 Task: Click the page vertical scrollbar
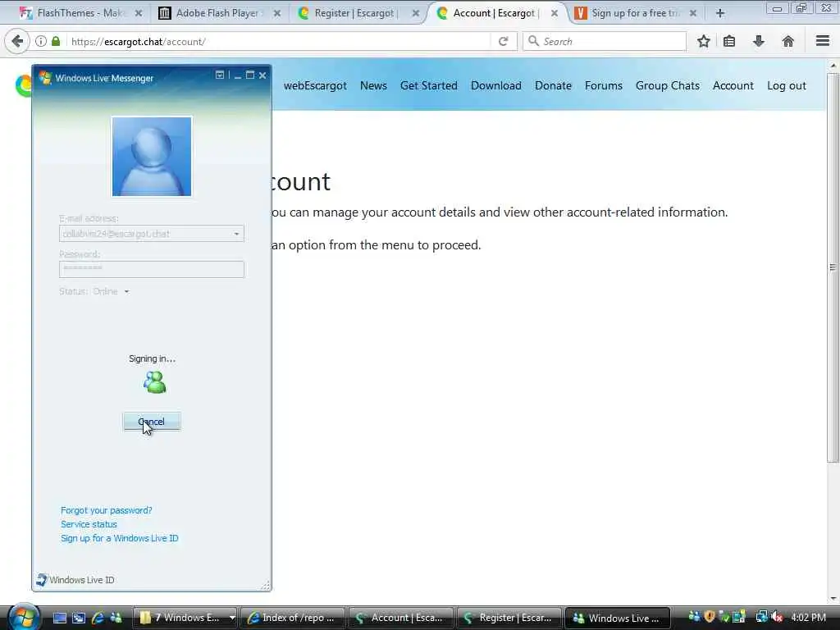point(833,267)
